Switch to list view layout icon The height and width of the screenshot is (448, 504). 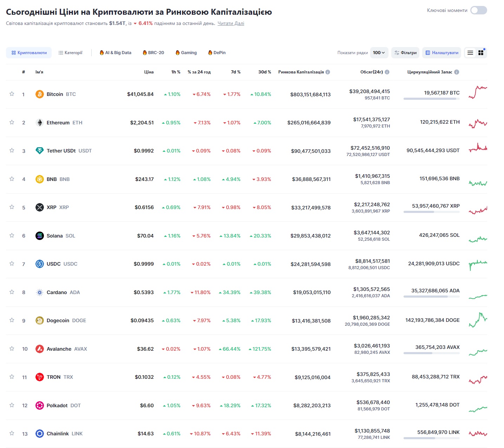coord(470,53)
